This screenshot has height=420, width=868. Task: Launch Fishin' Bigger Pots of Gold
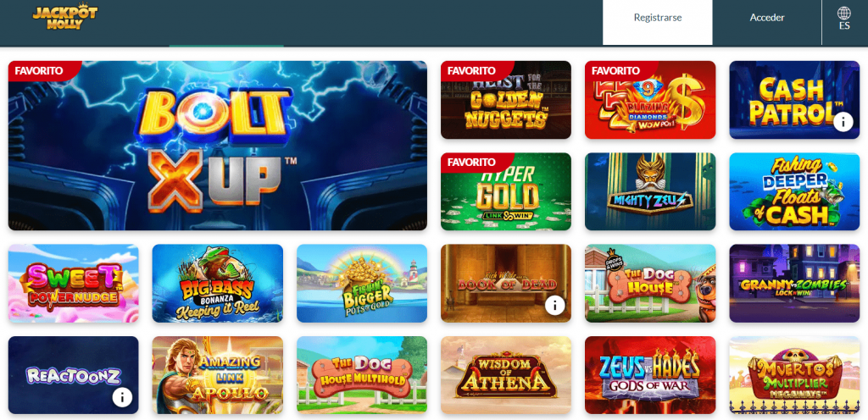point(362,284)
